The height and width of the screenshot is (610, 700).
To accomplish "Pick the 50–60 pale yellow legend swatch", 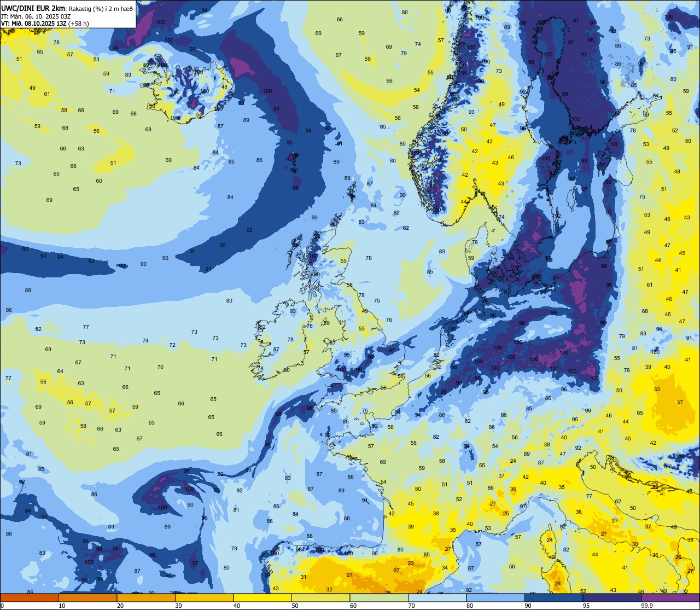I will tap(320, 597).
